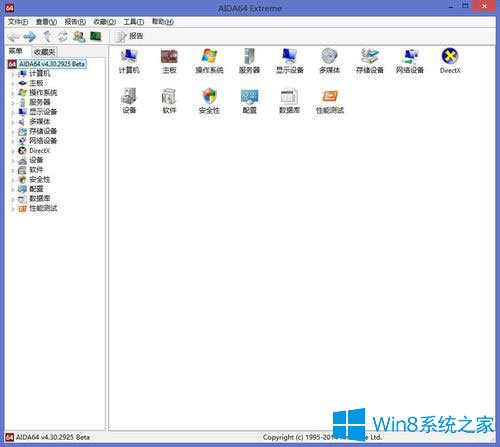Expand the 存储设备 tree node arrow
Image resolution: width=500 pixels, height=447 pixels.
click(x=13, y=132)
